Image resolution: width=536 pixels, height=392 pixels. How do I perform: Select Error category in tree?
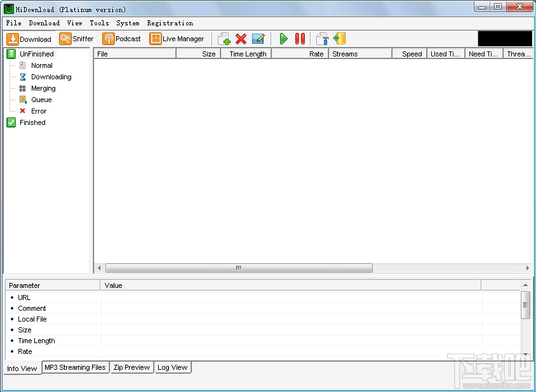[x=39, y=111]
